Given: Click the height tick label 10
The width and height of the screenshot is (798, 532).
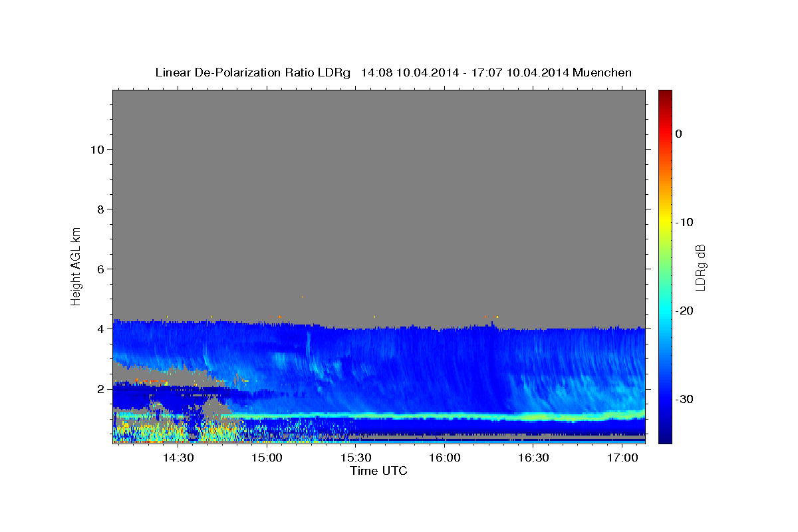Looking at the screenshot, I should click(96, 149).
